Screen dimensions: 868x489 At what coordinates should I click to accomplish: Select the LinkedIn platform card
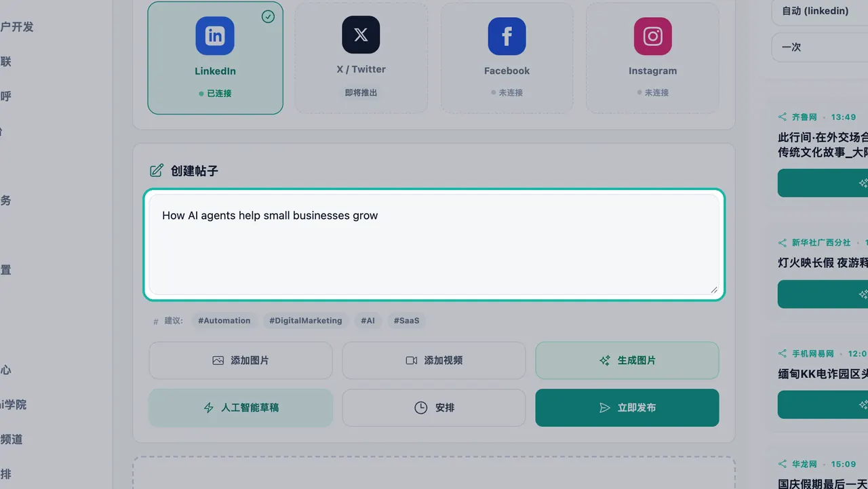215,58
